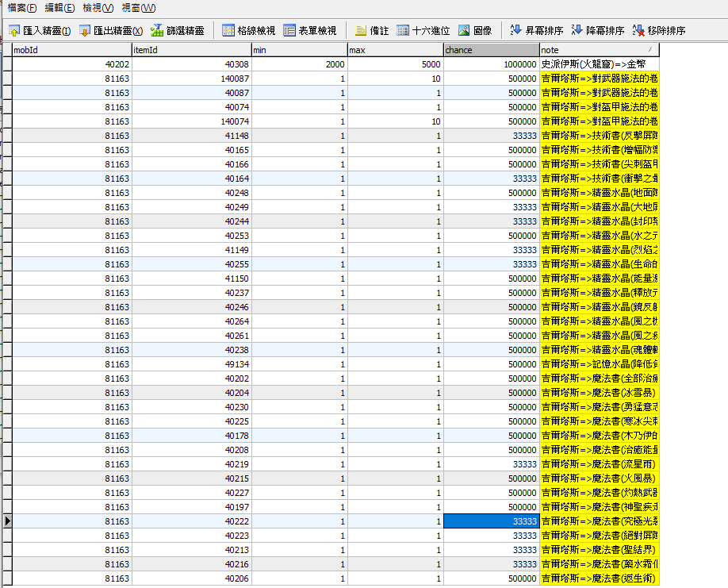728x588 pixels.
Task: Select row marker for itemId 40206 row
Action: pos(7,578)
